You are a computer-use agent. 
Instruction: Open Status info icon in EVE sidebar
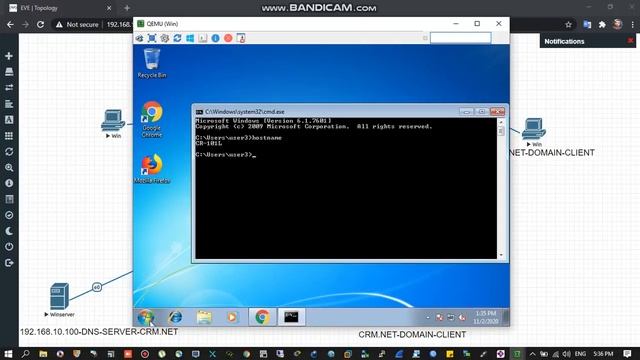pyautogui.click(x=9, y=183)
